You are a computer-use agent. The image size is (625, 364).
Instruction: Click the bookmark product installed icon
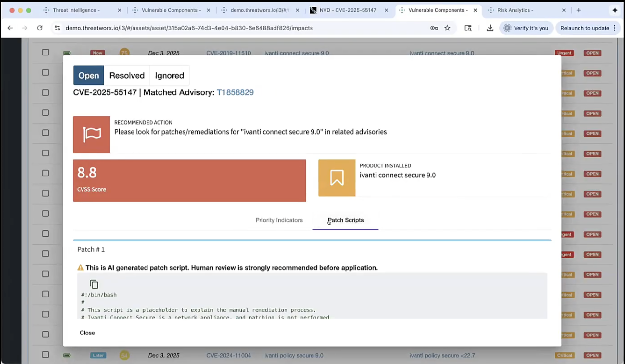point(337,178)
